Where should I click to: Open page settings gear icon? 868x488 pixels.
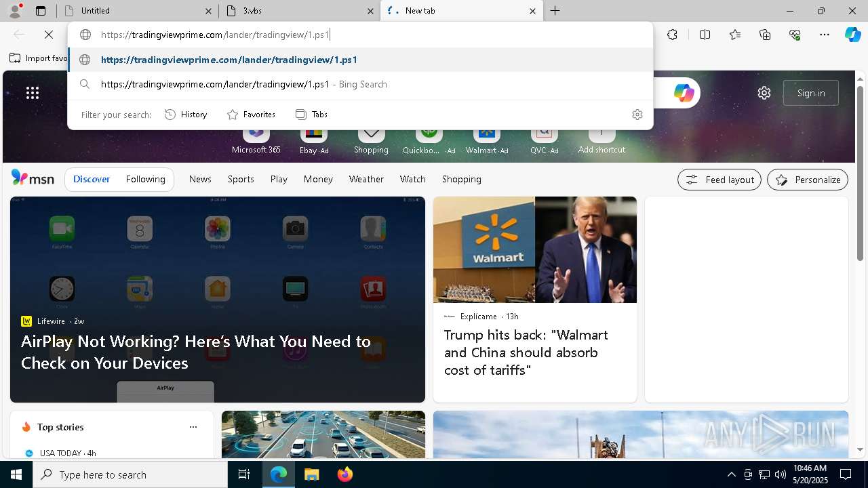pos(764,93)
